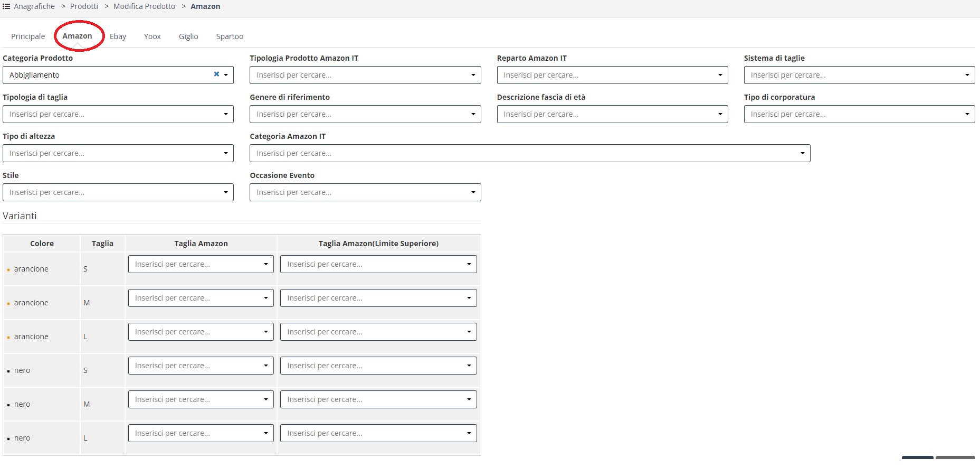Open the Categoria Prodotto dropdown arrow
Viewport: 980px width, 467px height.
point(226,75)
